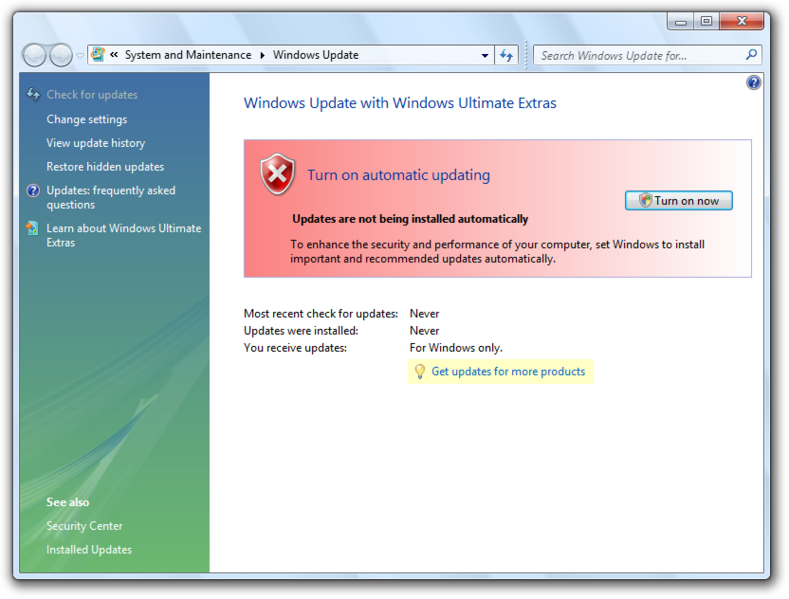Image resolution: width=789 pixels, height=599 pixels.
Task: Click the red shield error icon
Action: pyautogui.click(x=277, y=174)
